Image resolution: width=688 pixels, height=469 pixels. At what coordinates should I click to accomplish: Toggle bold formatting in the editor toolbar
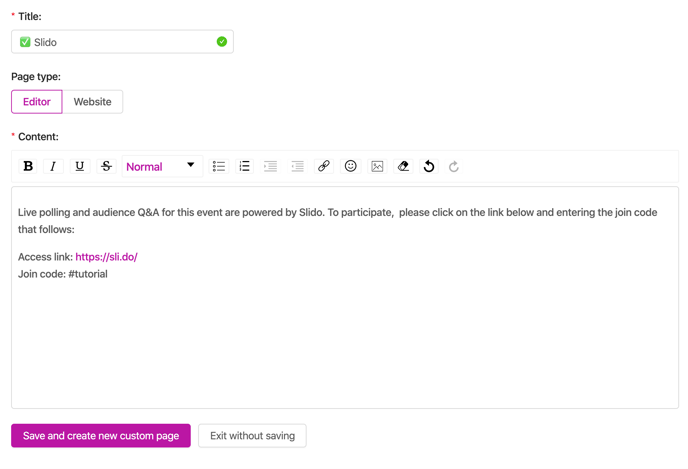click(28, 166)
